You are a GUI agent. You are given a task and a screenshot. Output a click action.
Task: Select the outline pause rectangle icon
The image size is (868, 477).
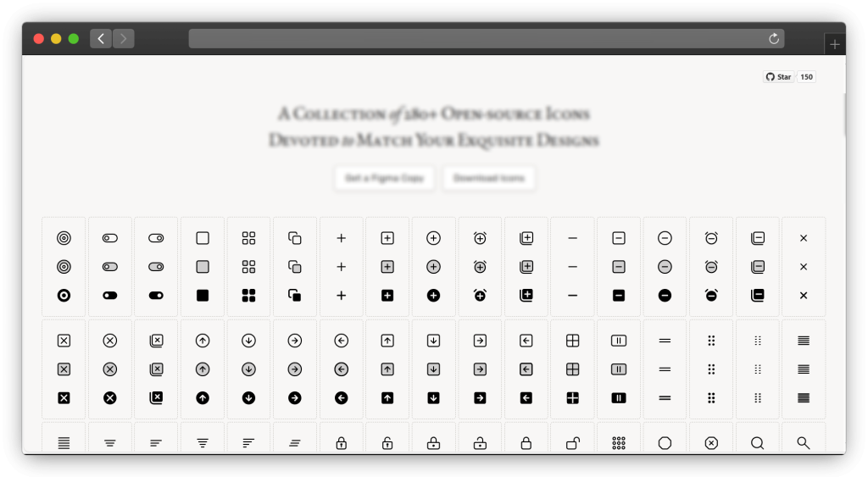(619, 341)
